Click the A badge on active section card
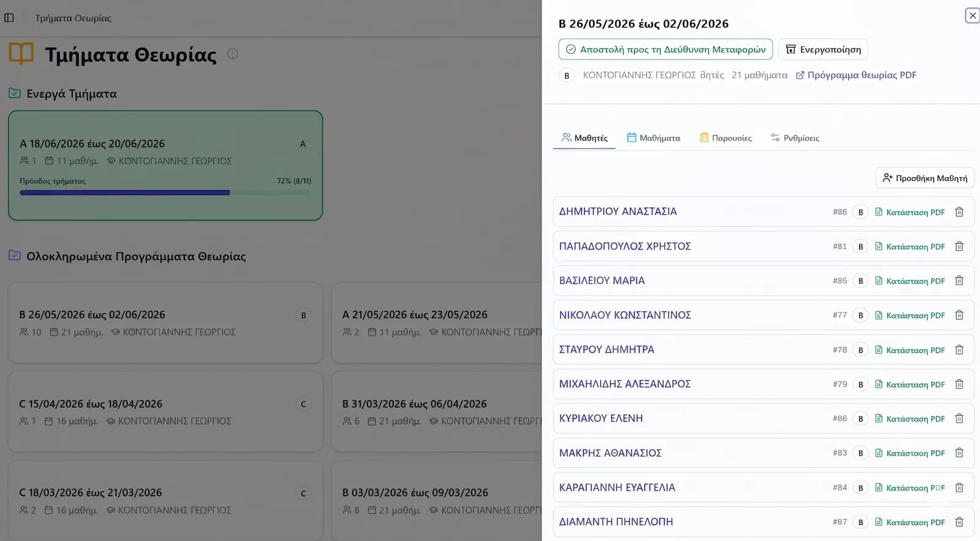 [303, 144]
